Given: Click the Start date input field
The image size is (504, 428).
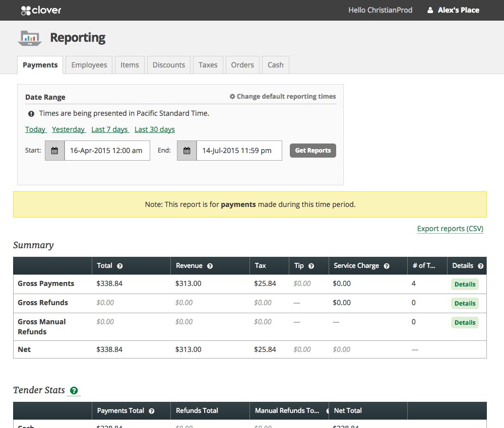Looking at the screenshot, I should pyautogui.click(x=107, y=151).
